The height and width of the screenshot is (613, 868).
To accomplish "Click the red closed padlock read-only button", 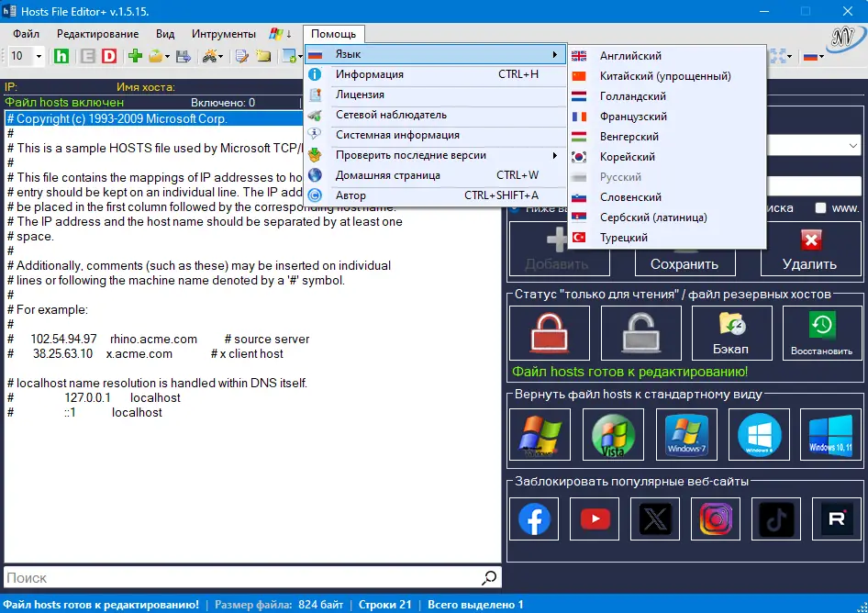I will pos(550,333).
